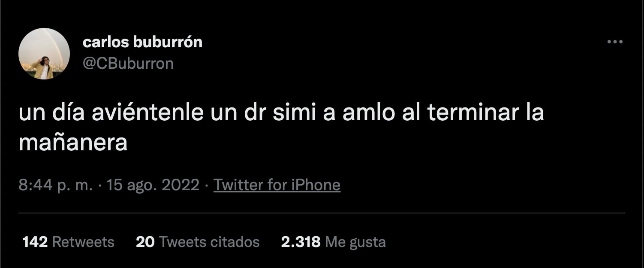This screenshot has height=268, width=644.
Task: Click the Retweets label text
Action: (83, 242)
